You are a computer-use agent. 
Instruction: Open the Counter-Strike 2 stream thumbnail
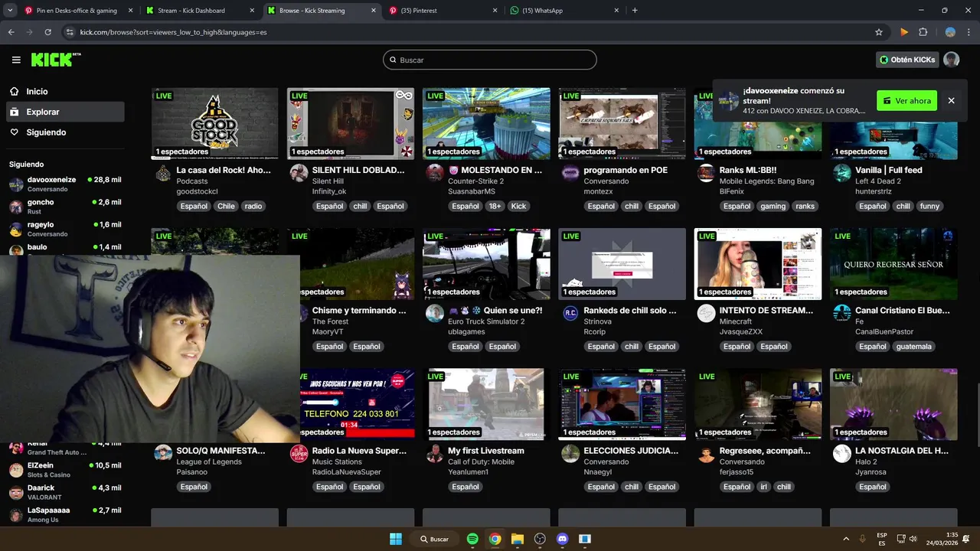[486, 123]
